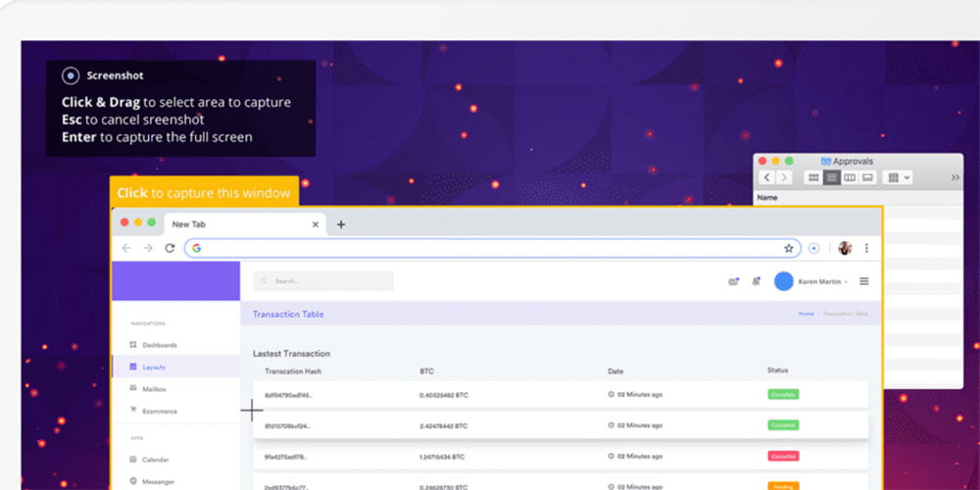The width and height of the screenshot is (980, 490).
Task: Switch Finder Approvals window to gallery view
Action: (867, 177)
